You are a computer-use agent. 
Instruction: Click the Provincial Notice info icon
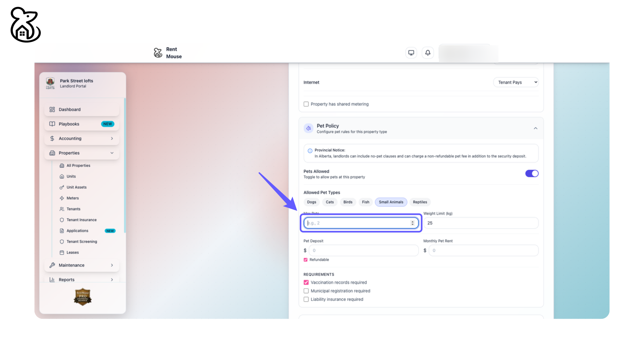coord(310,151)
